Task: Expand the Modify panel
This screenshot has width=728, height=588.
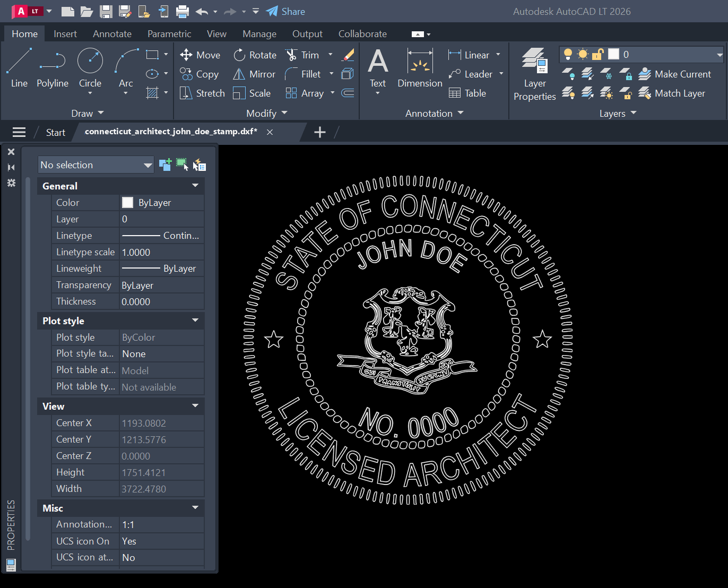Action: 266,113
